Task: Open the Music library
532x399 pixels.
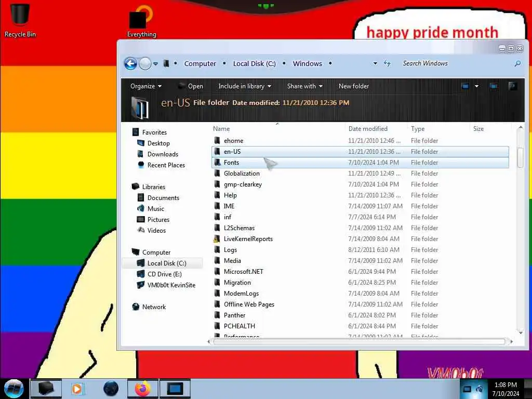Action: (x=156, y=209)
